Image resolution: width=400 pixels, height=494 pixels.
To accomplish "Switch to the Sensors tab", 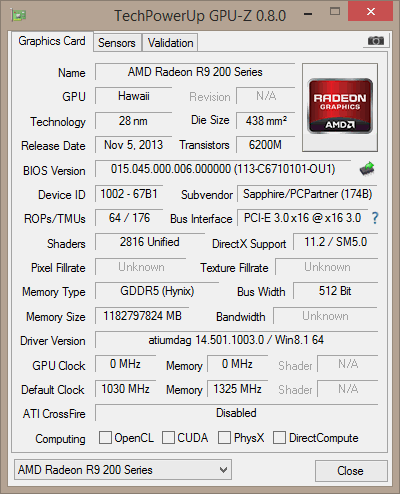I will 117,43.
